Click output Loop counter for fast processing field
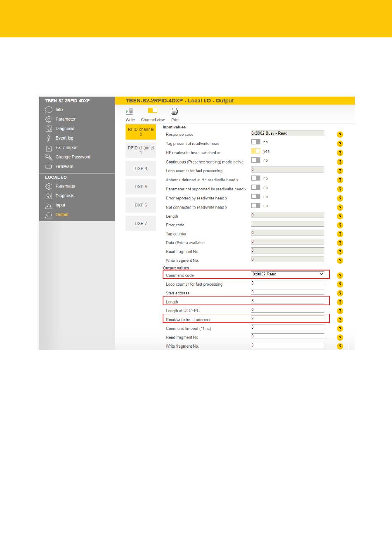 click(288, 283)
